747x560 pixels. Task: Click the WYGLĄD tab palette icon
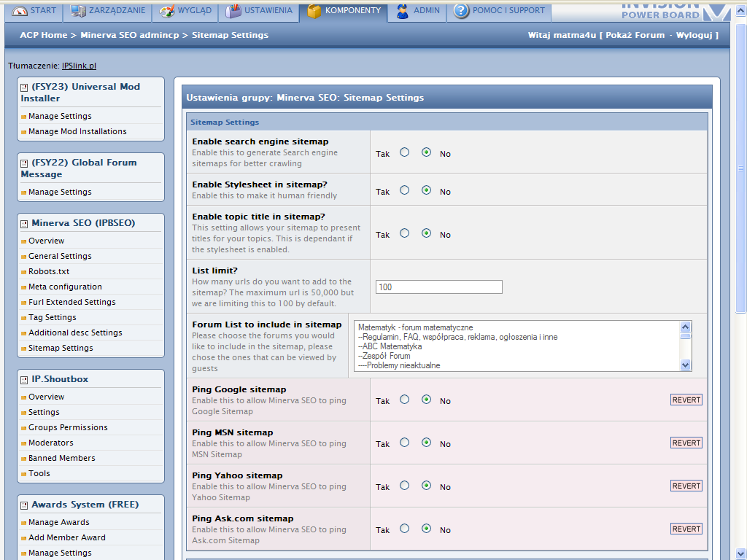(x=167, y=11)
